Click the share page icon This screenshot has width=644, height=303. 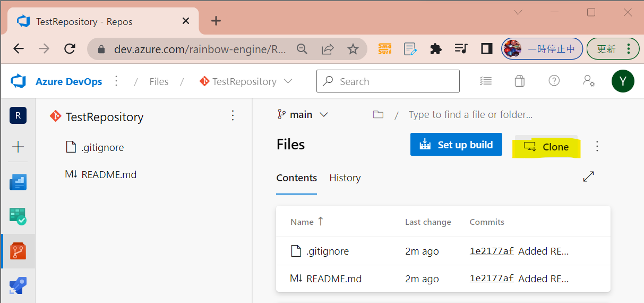(328, 49)
